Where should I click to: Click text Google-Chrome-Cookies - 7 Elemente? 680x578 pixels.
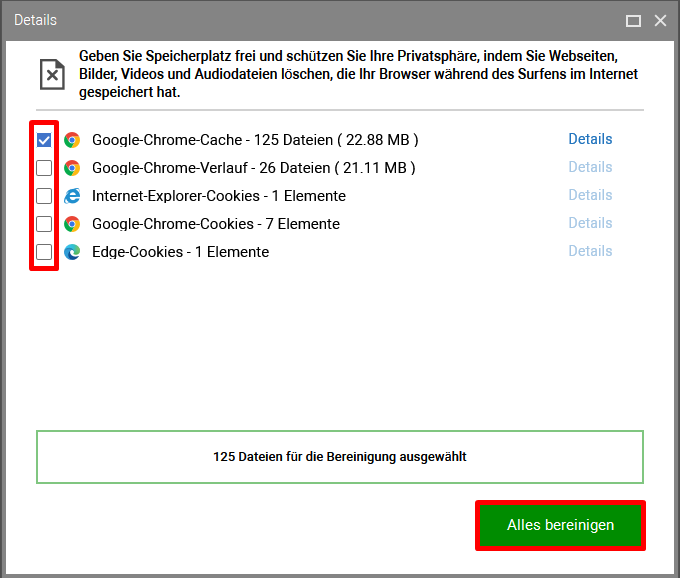(x=216, y=224)
